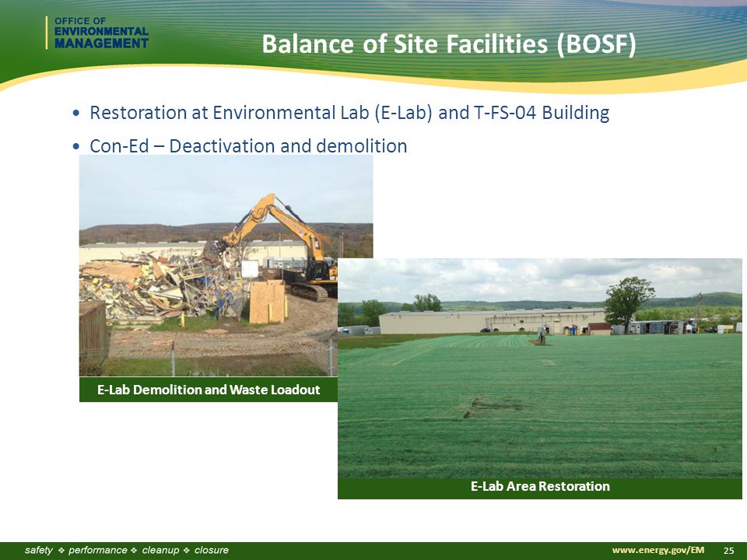This screenshot has width=747, height=560.
Task: Click the bullet 'Con-Ed – Deactivation and demolition'
Action: pos(248,145)
